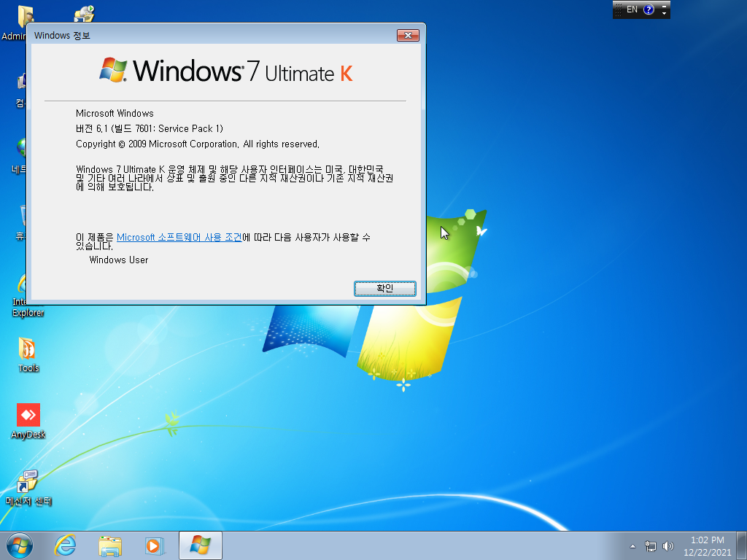This screenshot has width=747, height=560.
Task: Select the Windows 정보 taskbar button
Action: (201, 545)
